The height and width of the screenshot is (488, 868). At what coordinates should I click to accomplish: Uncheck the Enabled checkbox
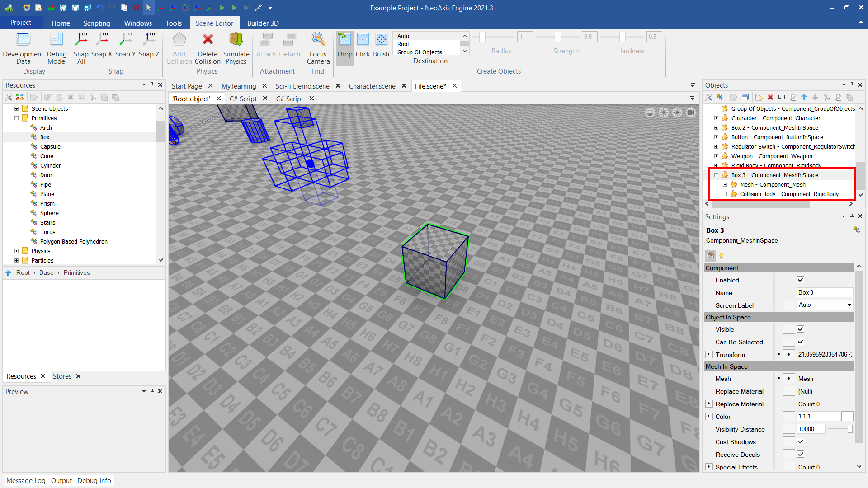point(801,280)
